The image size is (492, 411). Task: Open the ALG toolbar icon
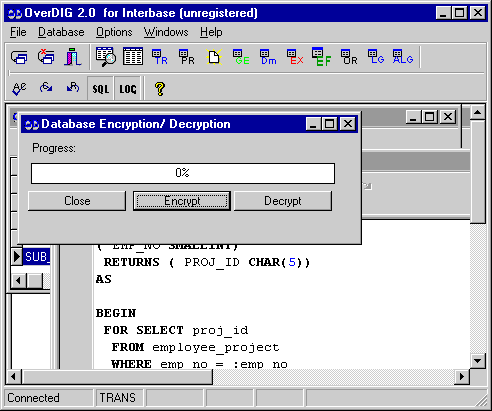(x=403, y=57)
